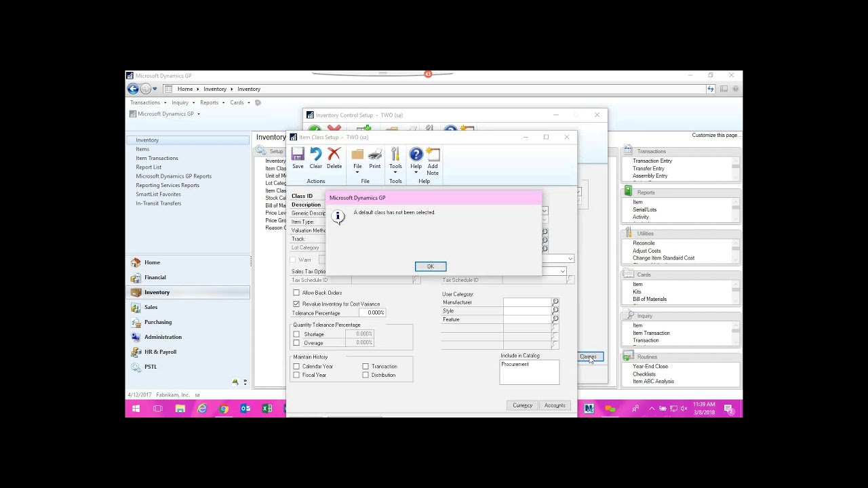Open the Manufacturer lookup magnifier
868x488 pixels.
555,302
